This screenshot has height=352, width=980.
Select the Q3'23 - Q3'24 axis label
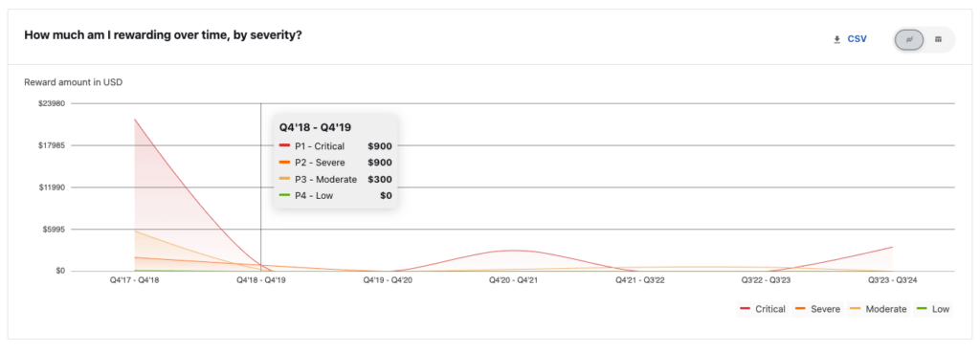tap(893, 281)
